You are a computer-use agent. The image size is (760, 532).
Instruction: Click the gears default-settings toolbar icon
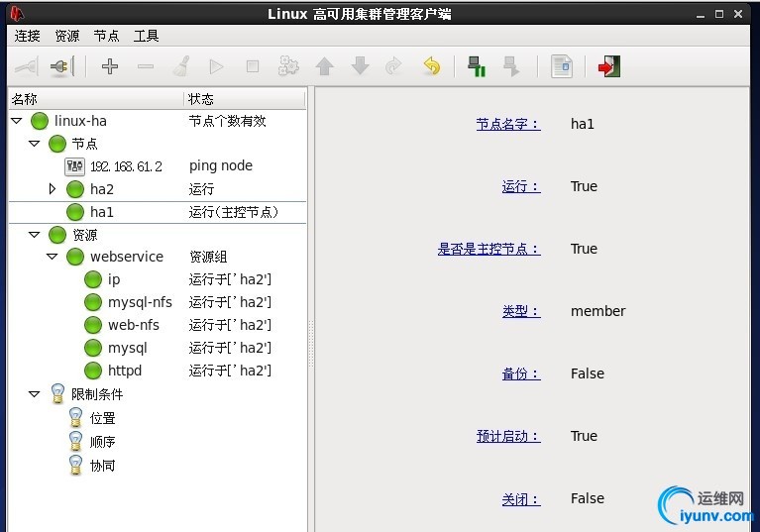(288, 66)
